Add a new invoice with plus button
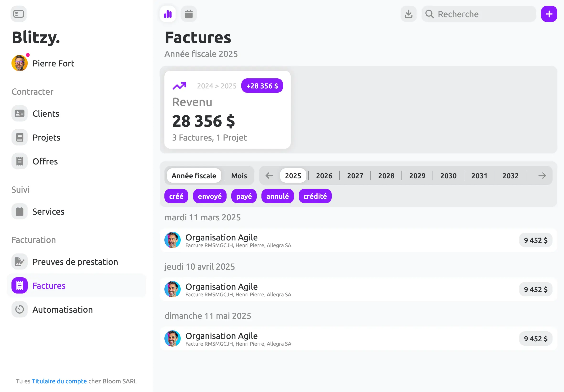This screenshot has width=564, height=392. click(549, 14)
